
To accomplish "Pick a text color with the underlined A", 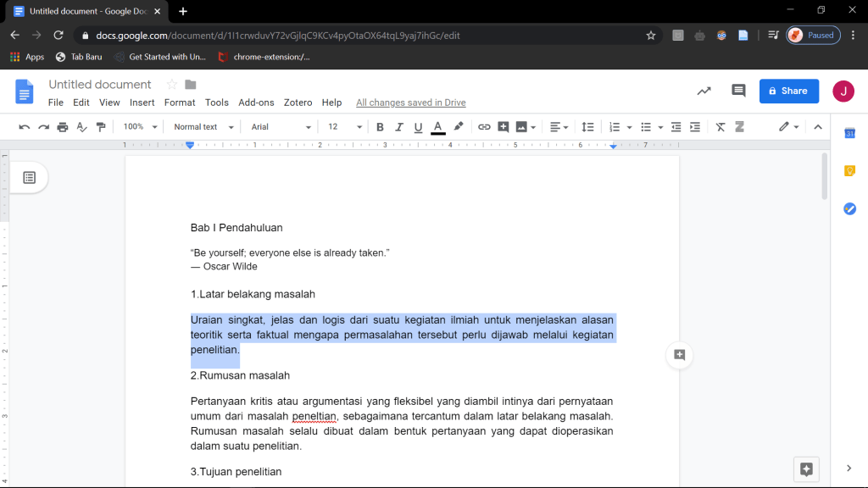I will coord(438,127).
